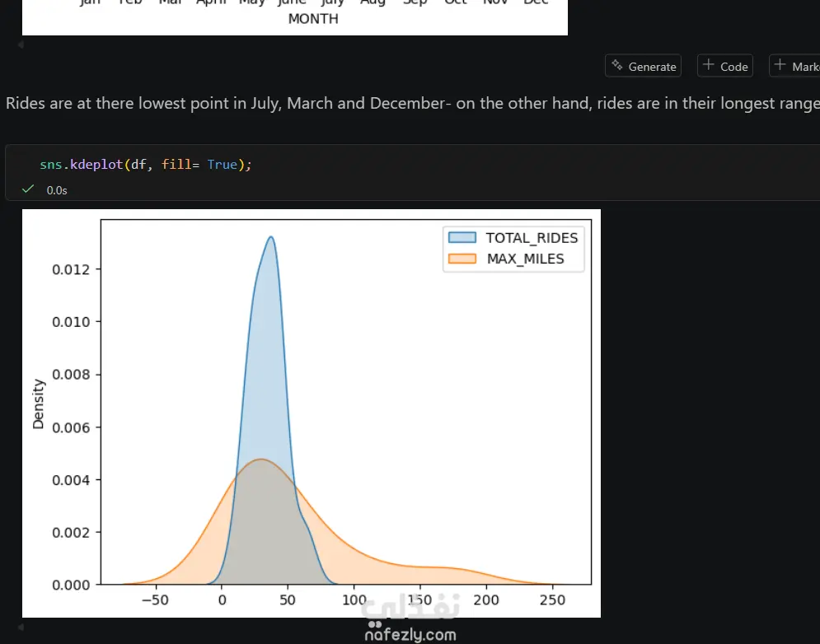Click the markdown text about rides lowest point
Viewport: 820px width, 644px height.
click(x=413, y=104)
